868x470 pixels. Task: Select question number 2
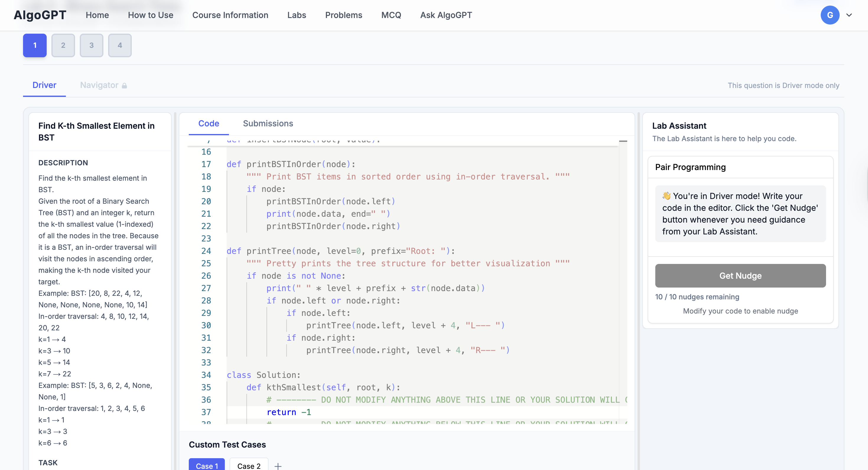click(63, 45)
